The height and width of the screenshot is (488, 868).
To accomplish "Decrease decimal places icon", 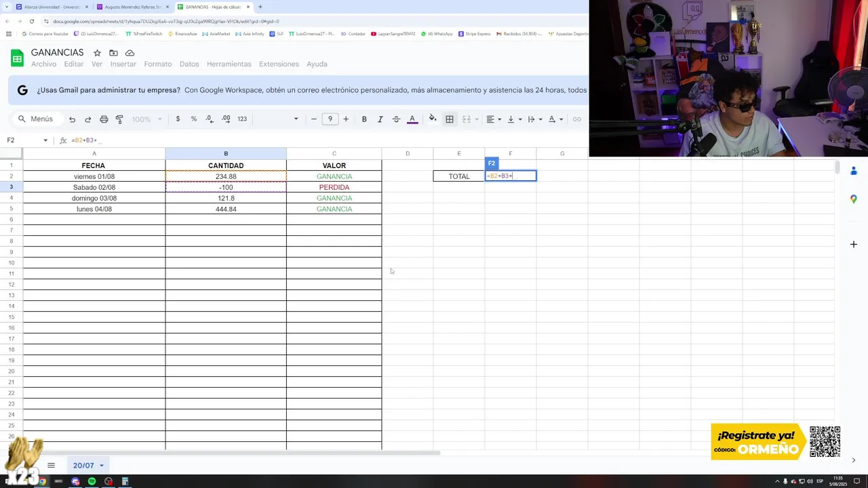I will 210,119.
